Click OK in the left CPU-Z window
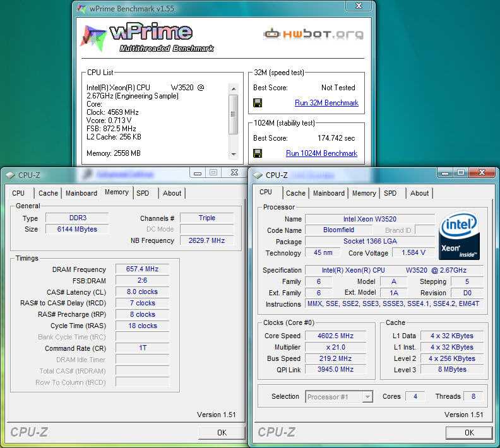Viewport: 500px width, 448px height. point(222,433)
